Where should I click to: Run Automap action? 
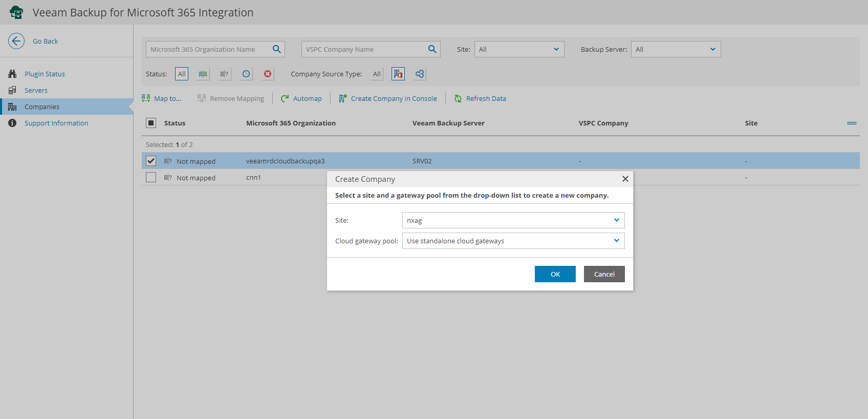click(x=301, y=98)
